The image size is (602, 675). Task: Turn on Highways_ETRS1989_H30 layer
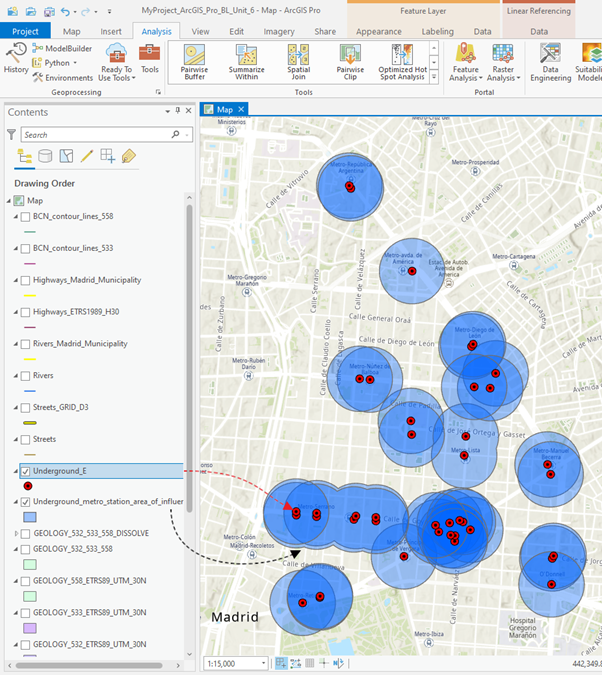point(25,312)
